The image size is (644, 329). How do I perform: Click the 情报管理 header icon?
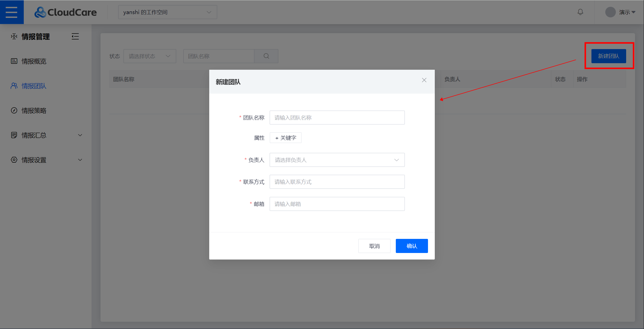[14, 36]
